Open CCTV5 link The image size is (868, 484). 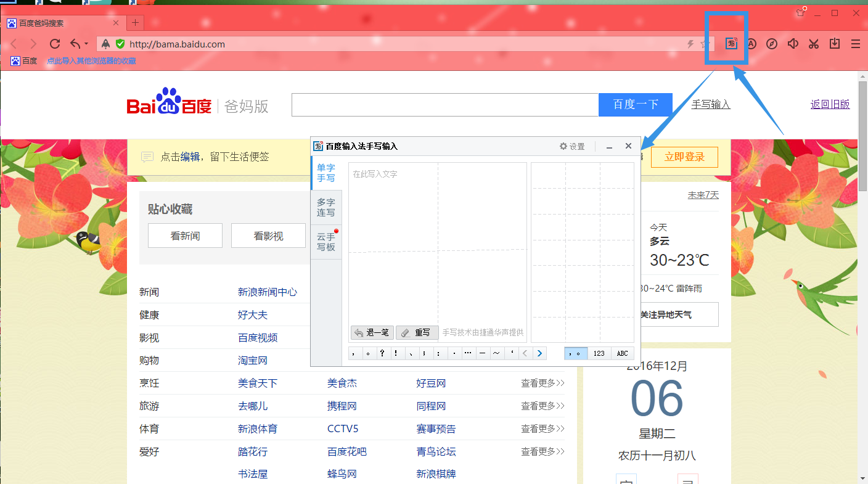(343, 429)
